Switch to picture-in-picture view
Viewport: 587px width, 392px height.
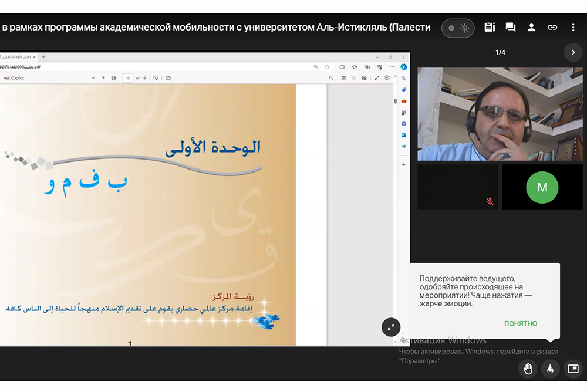tap(573, 369)
